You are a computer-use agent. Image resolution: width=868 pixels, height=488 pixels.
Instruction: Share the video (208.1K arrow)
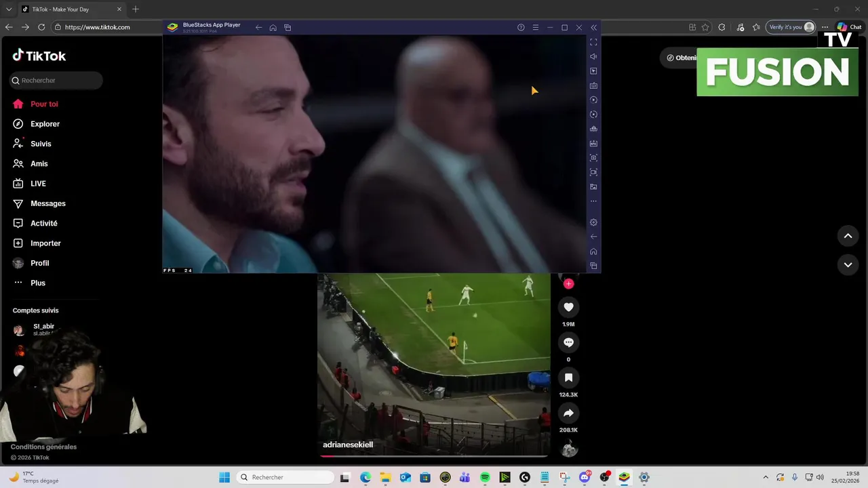(568, 413)
